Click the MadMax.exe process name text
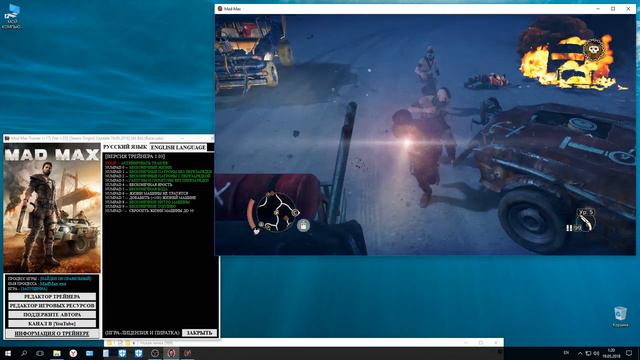 53,283
